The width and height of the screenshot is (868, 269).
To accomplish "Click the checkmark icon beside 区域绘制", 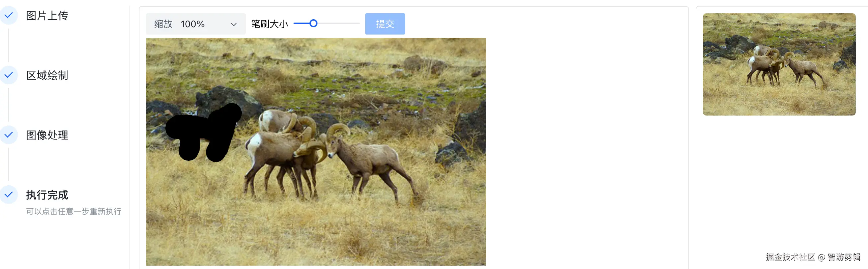I will pyautogui.click(x=8, y=75).
